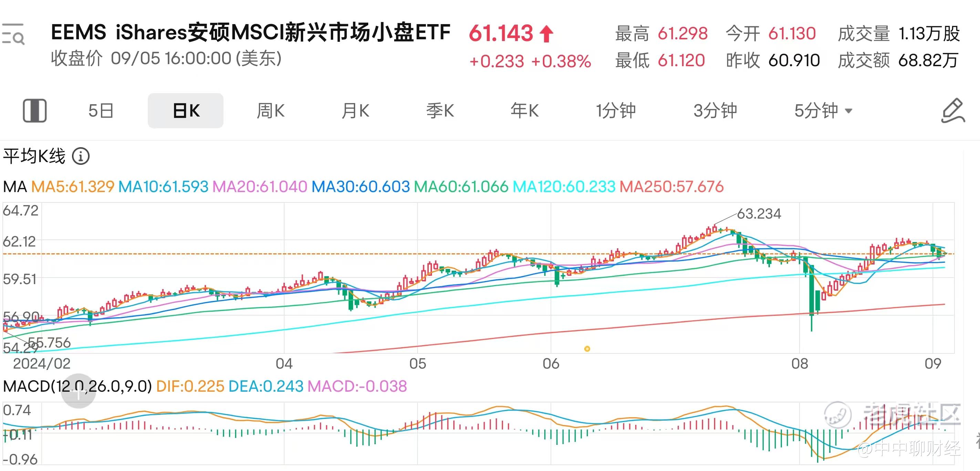
Task: Toggle the MA5 orange indicator label
Action: point(73,187)
